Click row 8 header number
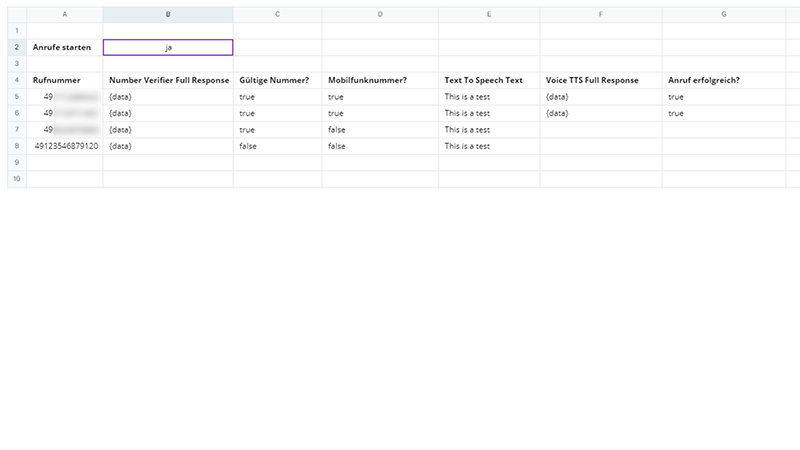This screenshot has width=800, height=450. tap(16, 146)
